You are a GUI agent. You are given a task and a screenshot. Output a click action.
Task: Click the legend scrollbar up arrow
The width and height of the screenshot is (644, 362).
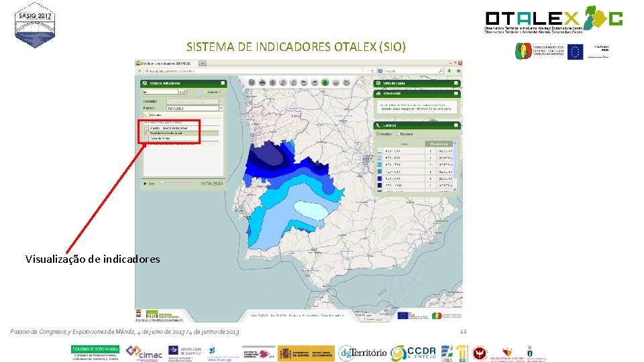pos(455,143)
